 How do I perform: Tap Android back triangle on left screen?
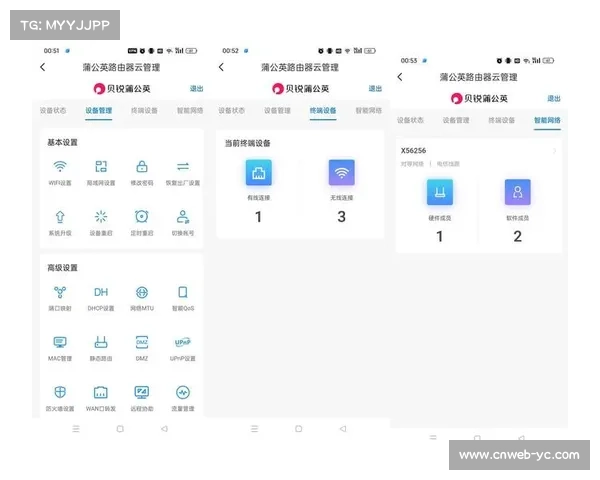pyautogui.click(x=165, y=429)
